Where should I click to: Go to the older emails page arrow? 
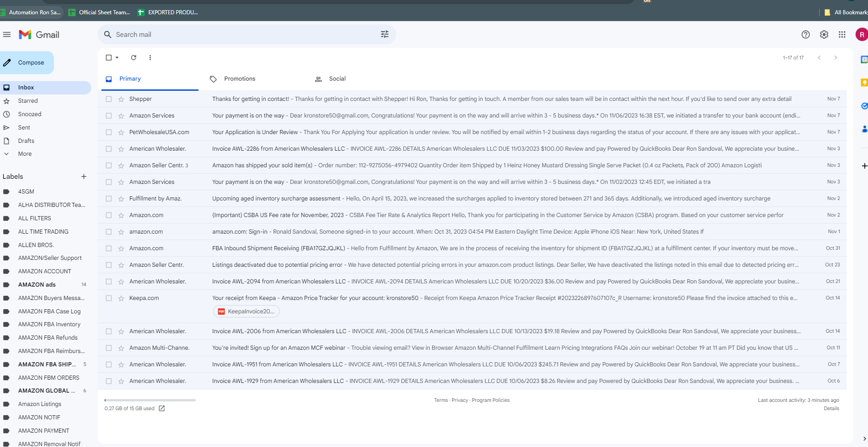coord(836,58)
